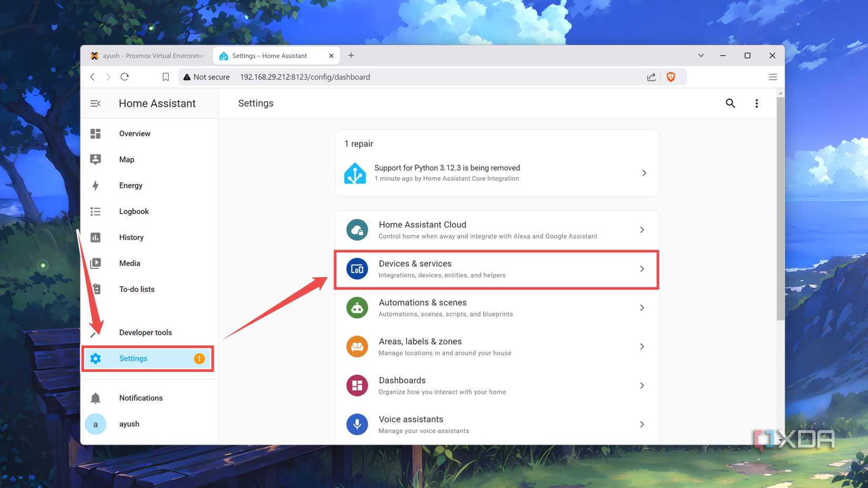The height and width of the screenshot is (488, 868).
Task: Expand Areas, labels & zones chevron
Action: [x=642, y=347]
